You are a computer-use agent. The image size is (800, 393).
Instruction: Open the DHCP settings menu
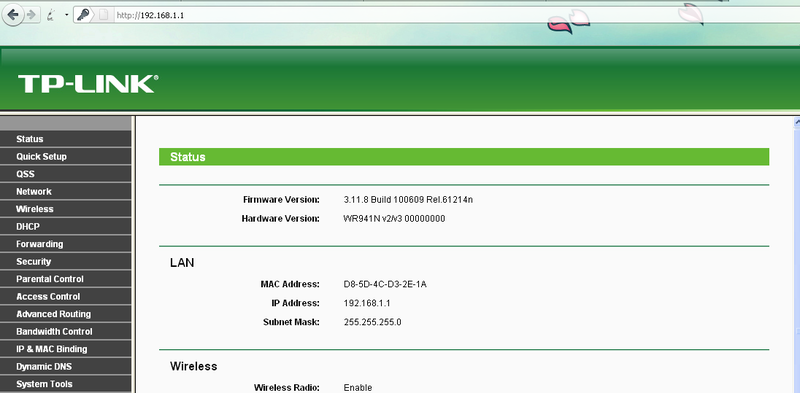click(x=66, y=226)
